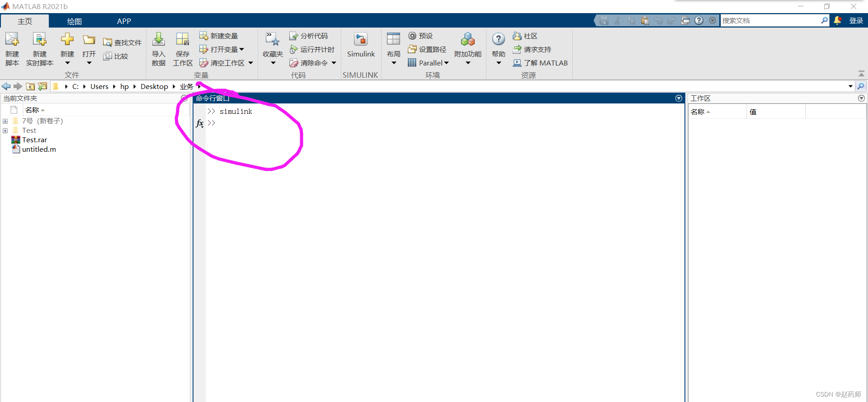Click Desktop in the folder path

click(x=154, y=87)
